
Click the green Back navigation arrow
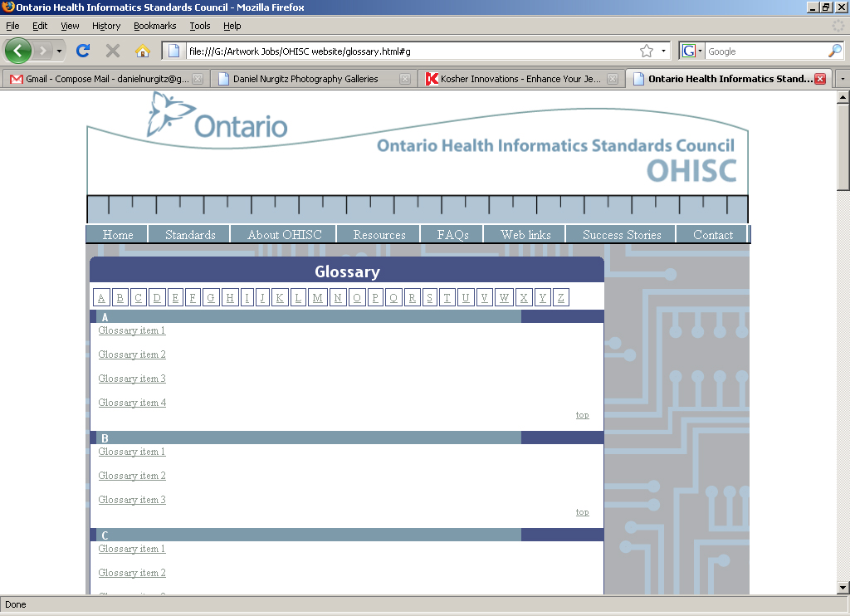(18, 51)
